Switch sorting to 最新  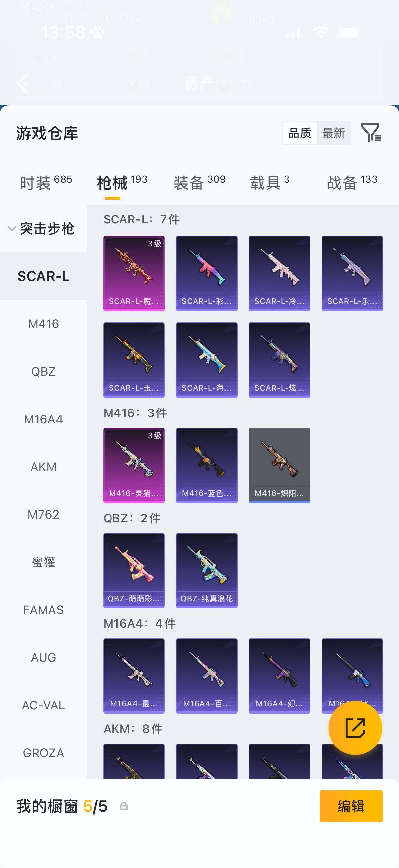point(333,133)
